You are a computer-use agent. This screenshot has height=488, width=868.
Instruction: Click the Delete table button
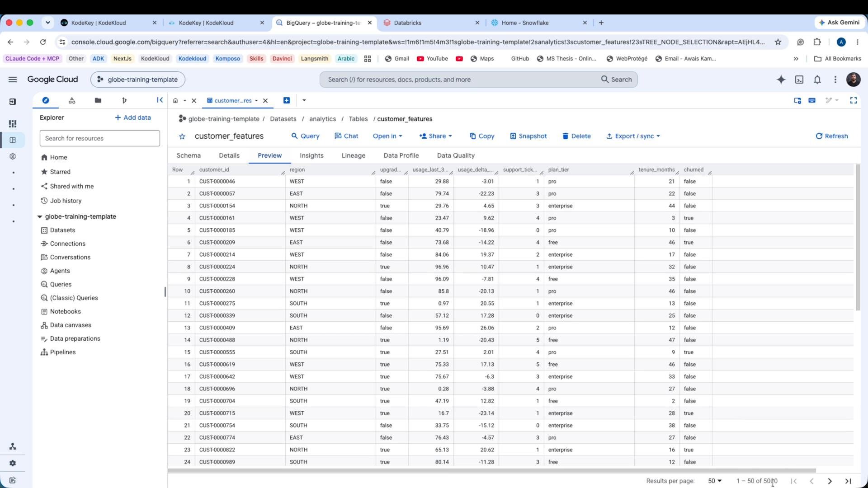(576, 136)
